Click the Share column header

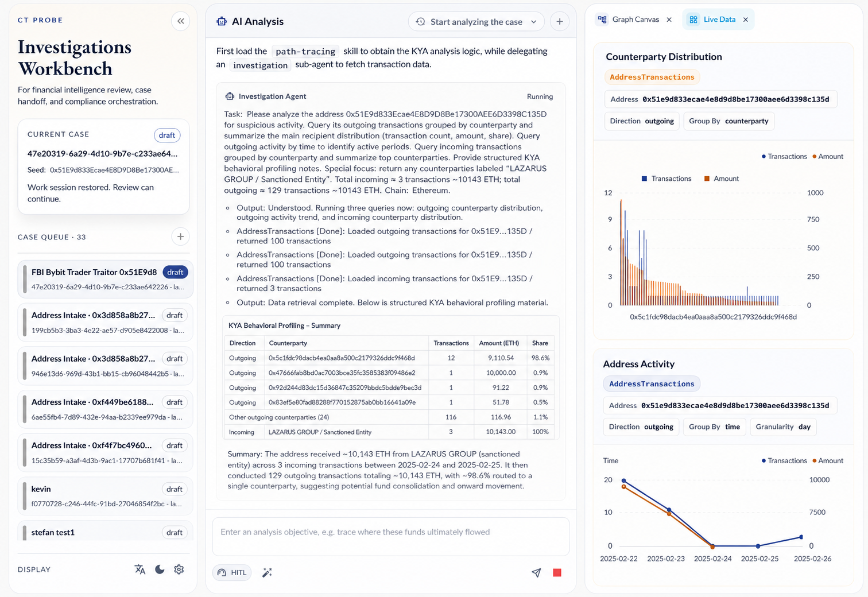pos(540,343)
